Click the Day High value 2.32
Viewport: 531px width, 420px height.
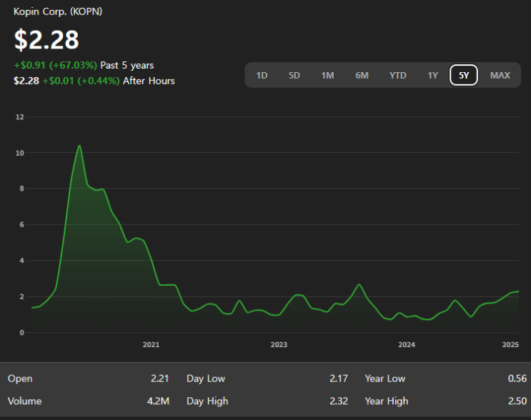click(x=339, y=401)
